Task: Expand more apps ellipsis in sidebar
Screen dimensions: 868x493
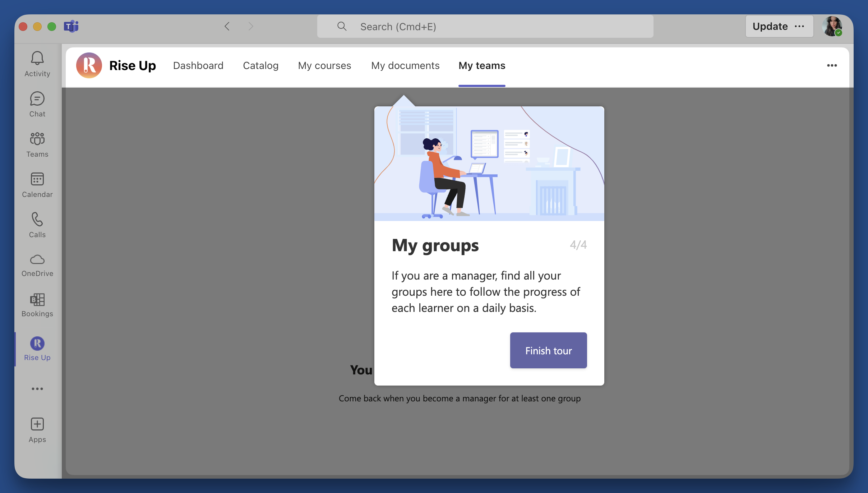Action: pyautogui.click(x=37, y=389)
